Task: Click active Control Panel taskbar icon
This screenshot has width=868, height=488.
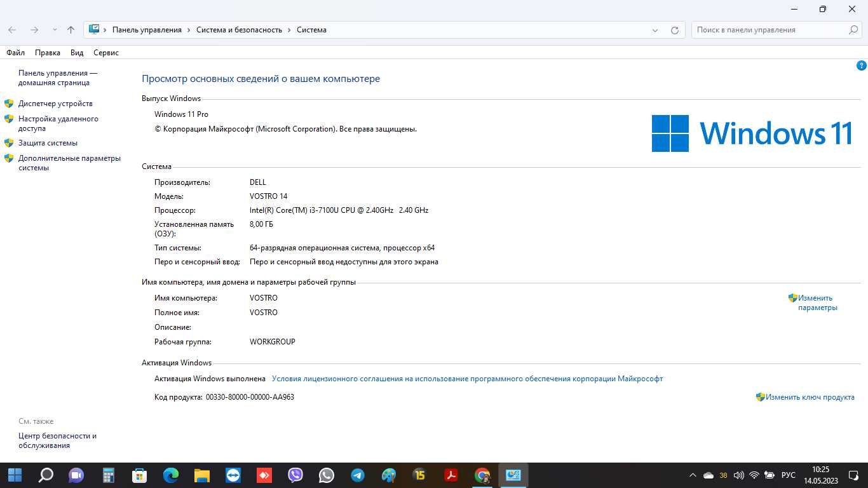Action: coord(513,475)
